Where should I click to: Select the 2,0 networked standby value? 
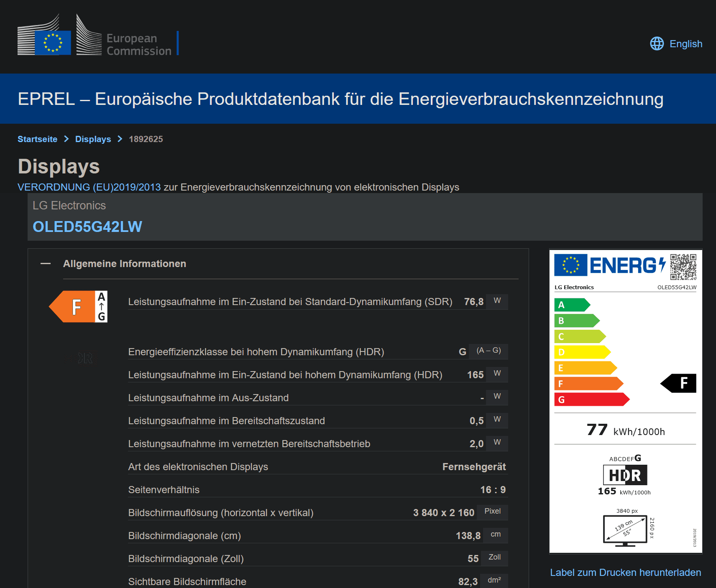[476, 444]
